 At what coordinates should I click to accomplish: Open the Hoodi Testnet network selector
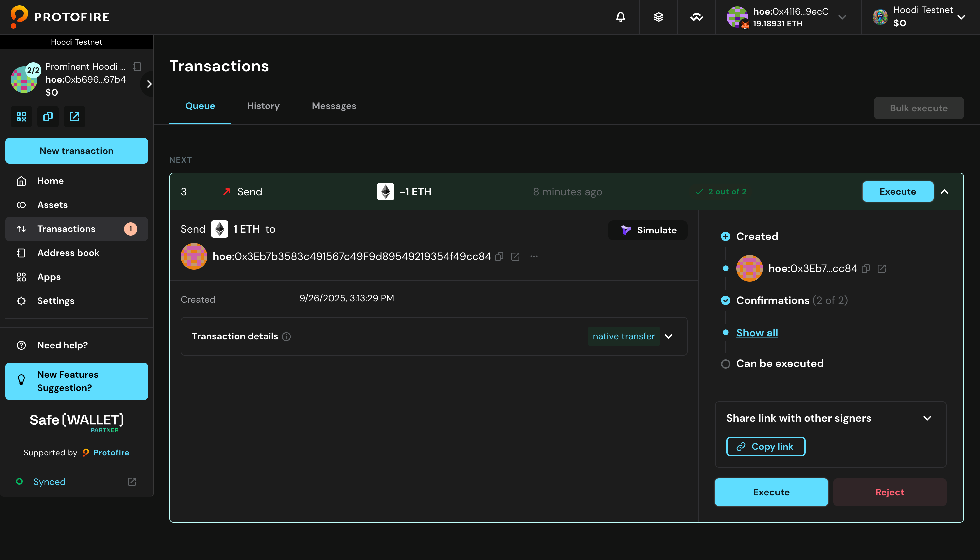(x=961, y=17)
